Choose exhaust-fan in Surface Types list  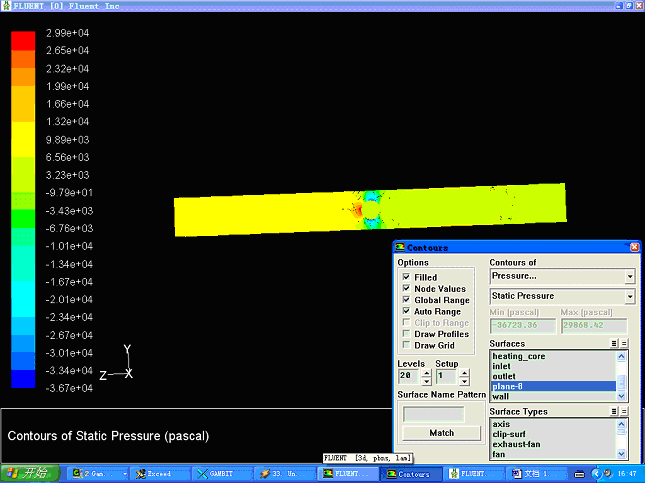click(x=515, y=444)
